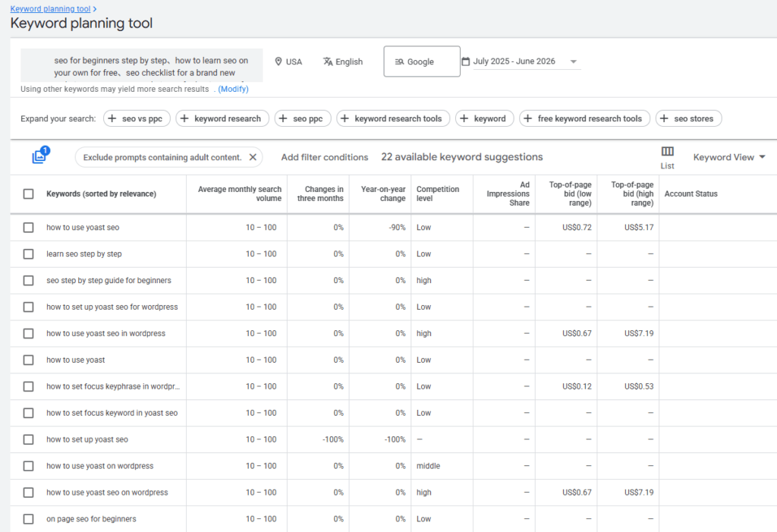Select the Google search network button
The image size is (777, 532).
422,61
